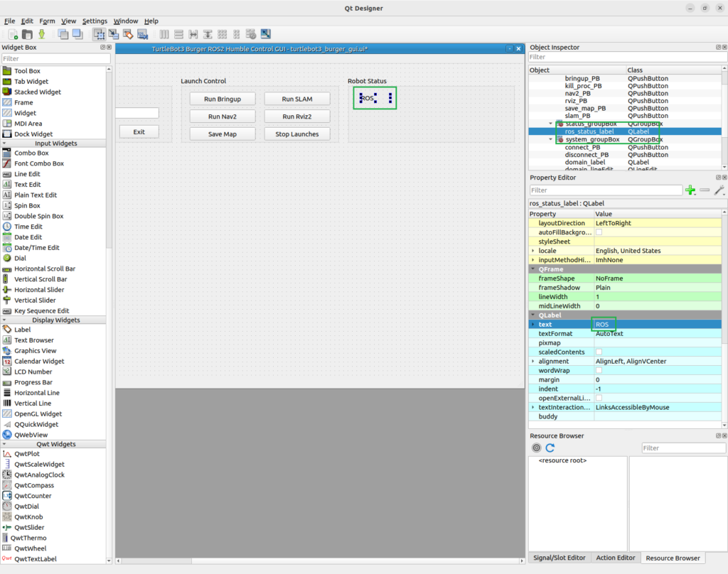Click the Run Rviz2 button
The image size is (728, 574).
click(297, 117)
